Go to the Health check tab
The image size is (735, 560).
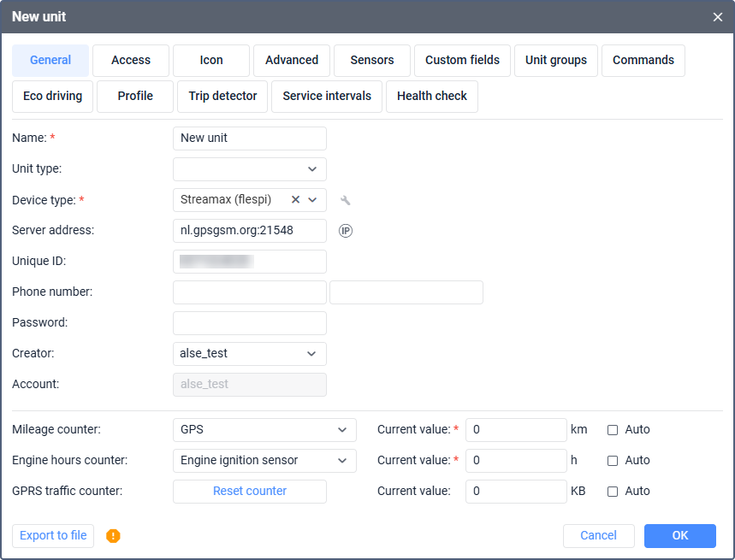point(432,97)
